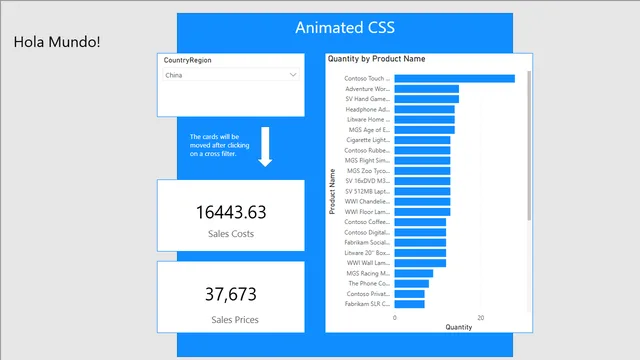Click the SV Hand Game... bar
This screenshot has height=360, width=640.
point(427,99)
